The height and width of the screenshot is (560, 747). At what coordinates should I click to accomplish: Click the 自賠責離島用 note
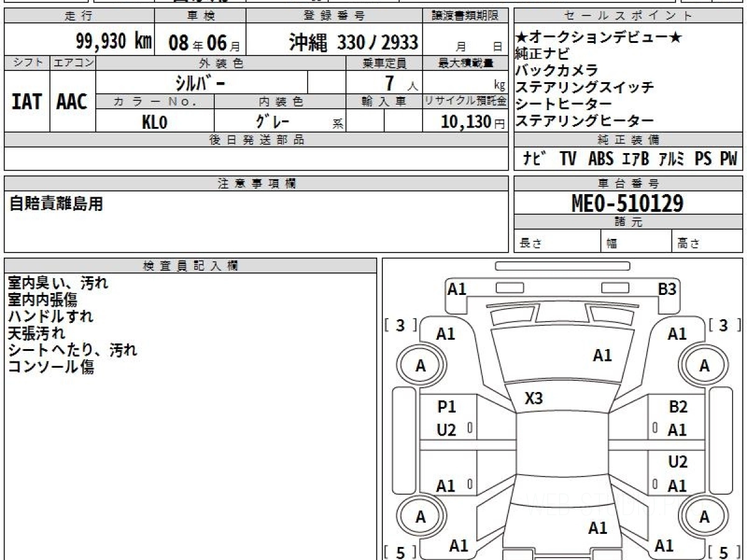point(55,203)
